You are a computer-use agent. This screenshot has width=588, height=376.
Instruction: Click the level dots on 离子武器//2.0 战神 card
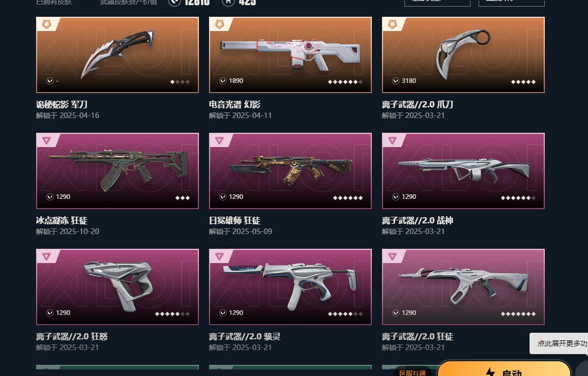tap(518, 198)
